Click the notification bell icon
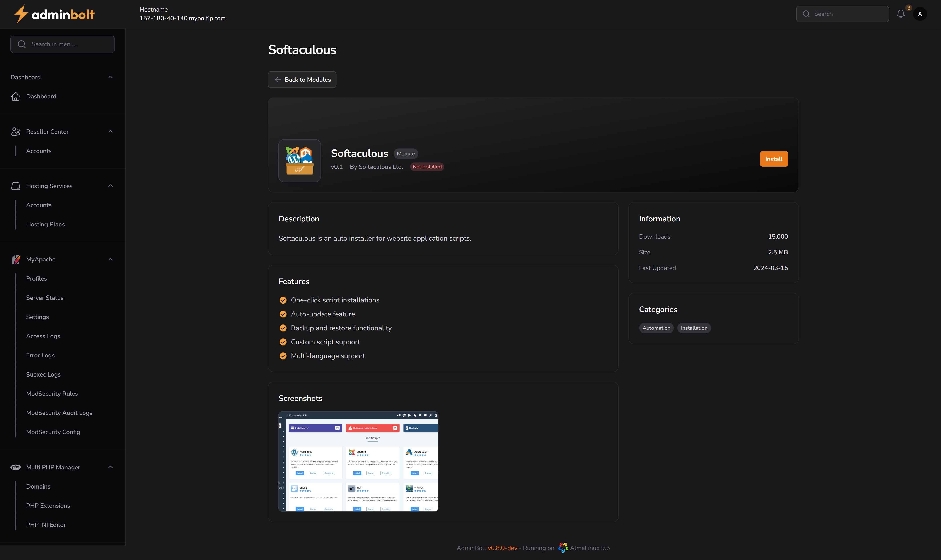 pos(901,14)
